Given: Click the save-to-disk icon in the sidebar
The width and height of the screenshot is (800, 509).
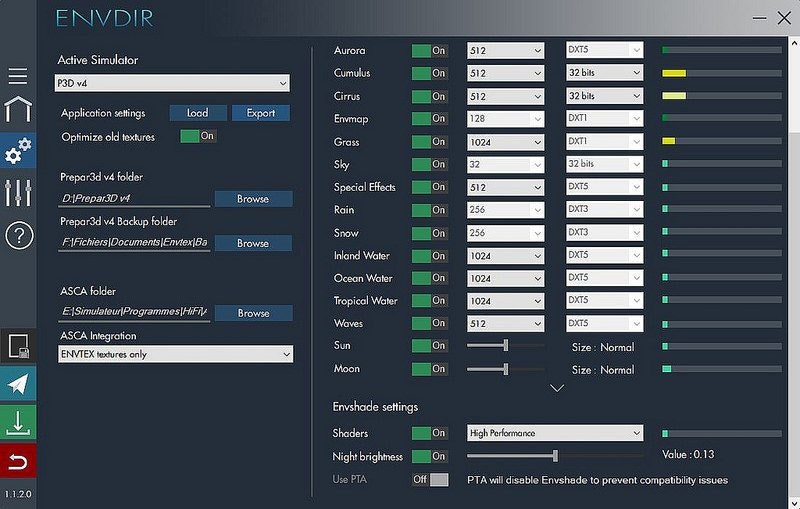Looking at the screenshot, I should (18, 345).
